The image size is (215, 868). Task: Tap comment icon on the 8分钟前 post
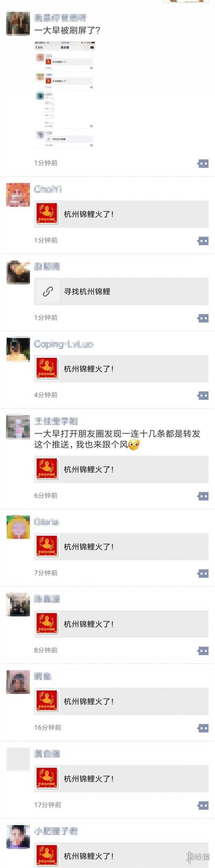(x=203, y=651)
